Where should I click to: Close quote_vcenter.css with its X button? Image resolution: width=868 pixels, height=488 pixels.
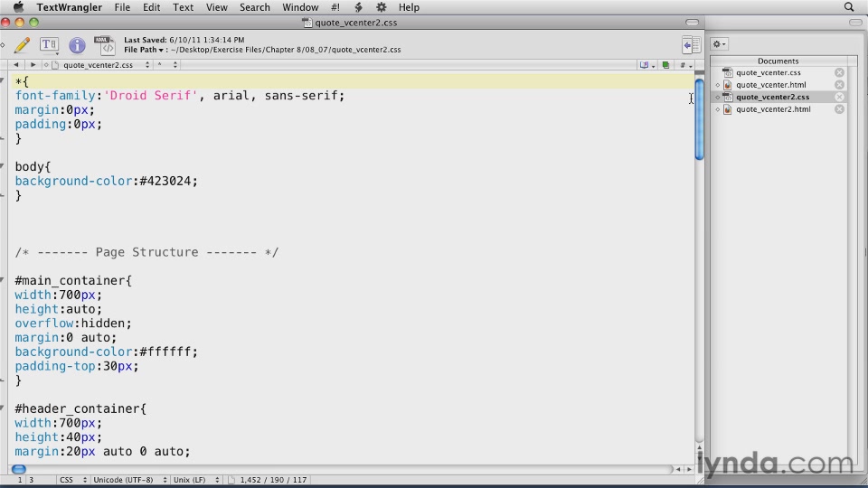pyautogui.click(x=839, y=72)
